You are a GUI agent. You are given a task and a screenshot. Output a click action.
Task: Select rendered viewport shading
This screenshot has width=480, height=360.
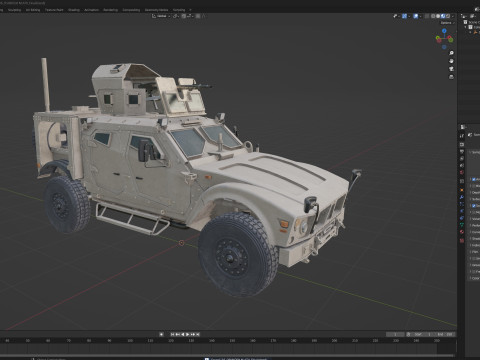tap(448, 16)
